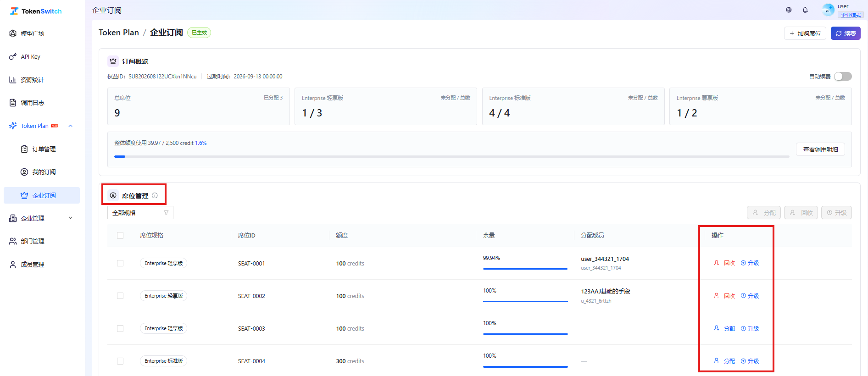
Task: Click the 席位管理 section circle icon
Action: (113, 195)
